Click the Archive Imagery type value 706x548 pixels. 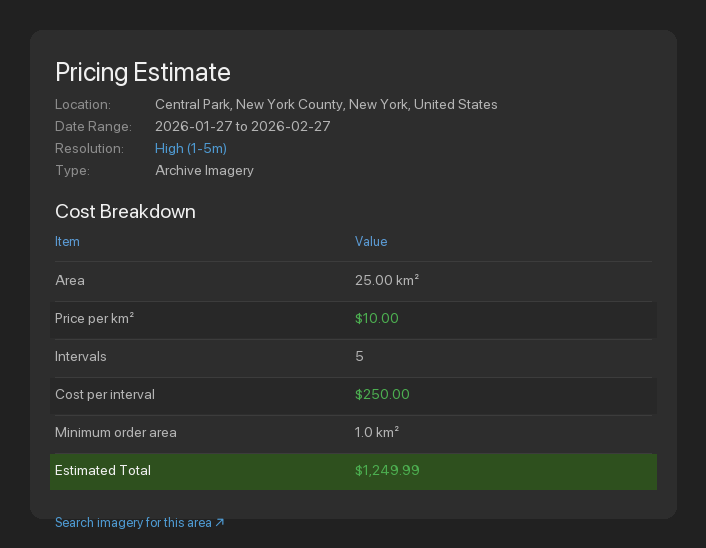[204, 170]
